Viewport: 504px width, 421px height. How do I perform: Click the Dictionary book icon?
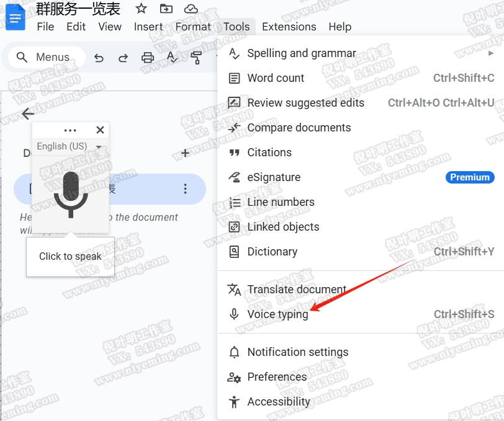tap(234, 252)
